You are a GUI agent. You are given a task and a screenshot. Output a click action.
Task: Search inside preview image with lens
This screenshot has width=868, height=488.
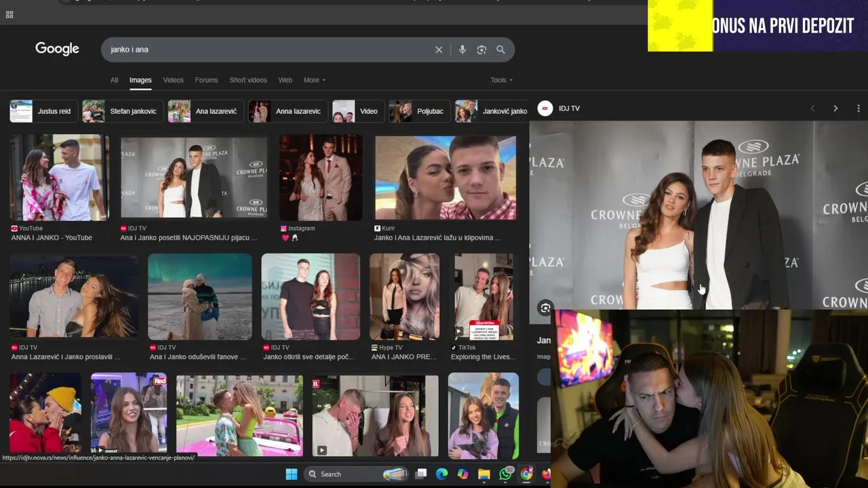(x=545, y=308)
